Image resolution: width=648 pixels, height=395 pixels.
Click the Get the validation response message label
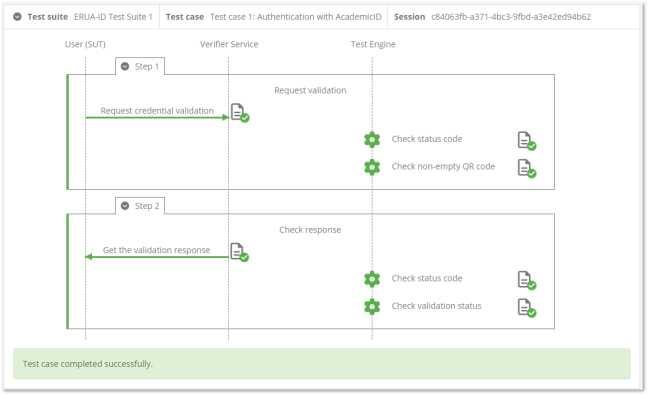[x=157, y=250]
